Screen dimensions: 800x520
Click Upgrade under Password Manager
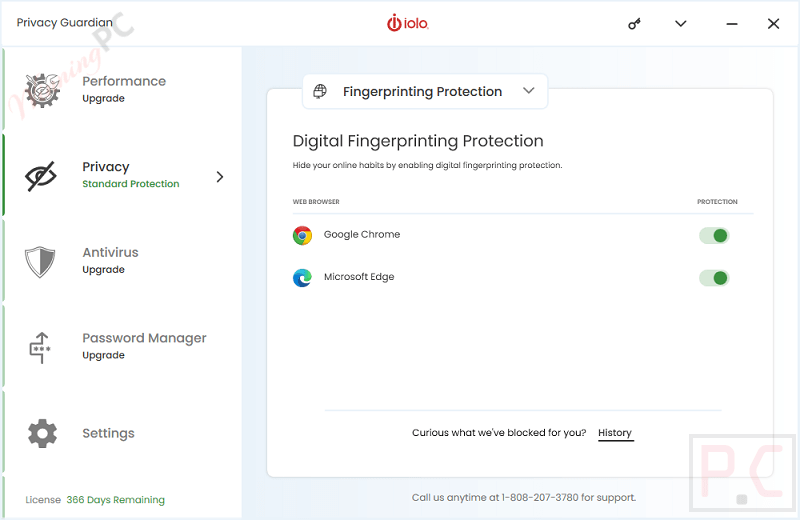click(104, 355)
